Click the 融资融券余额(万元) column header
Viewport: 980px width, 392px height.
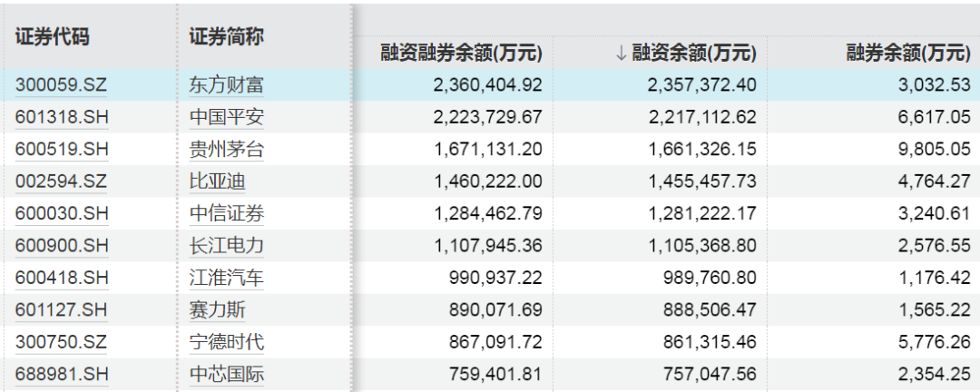pos(463,53)
